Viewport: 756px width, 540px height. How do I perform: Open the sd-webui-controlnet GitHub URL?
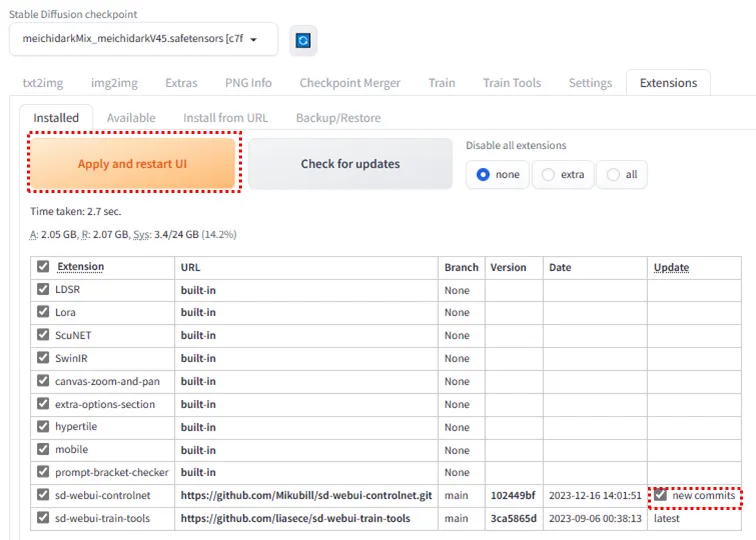coord(306,495)
